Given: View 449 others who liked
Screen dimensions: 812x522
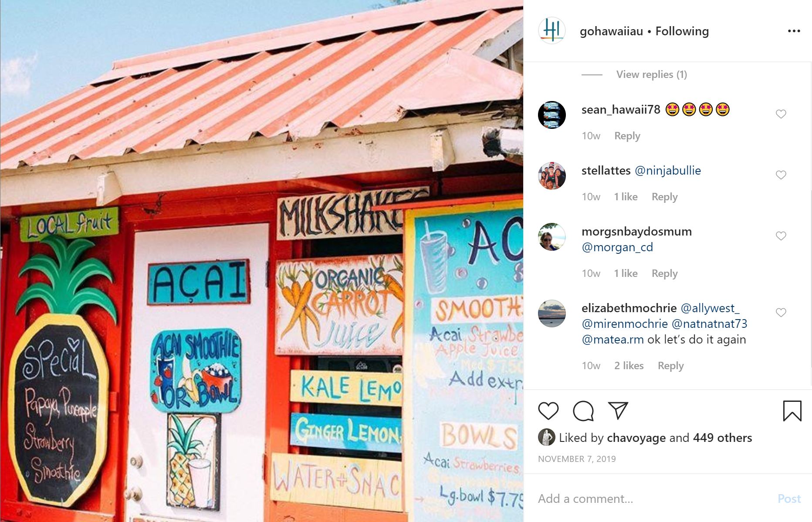Looking at the screenshot, I should click(x=722, y=438).
